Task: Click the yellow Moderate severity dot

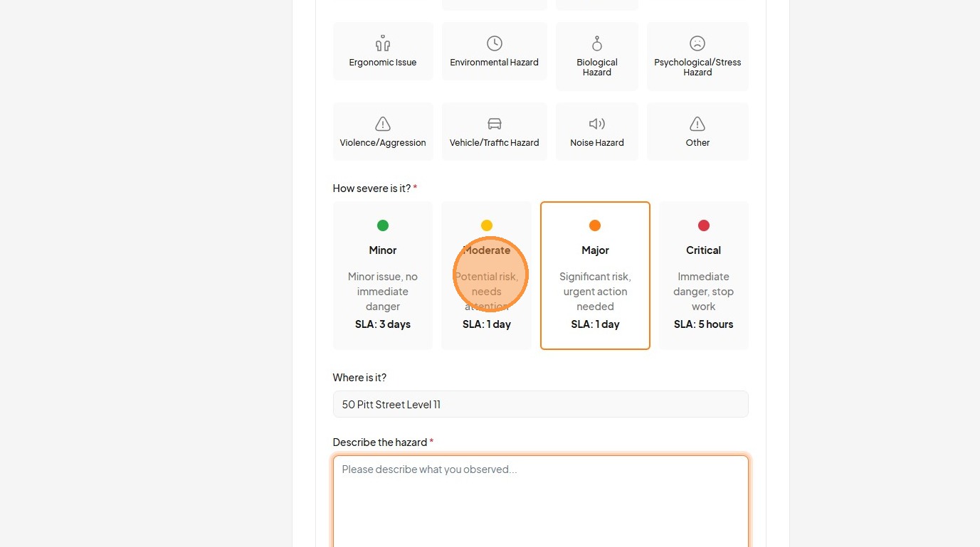Action: (487, 225)
